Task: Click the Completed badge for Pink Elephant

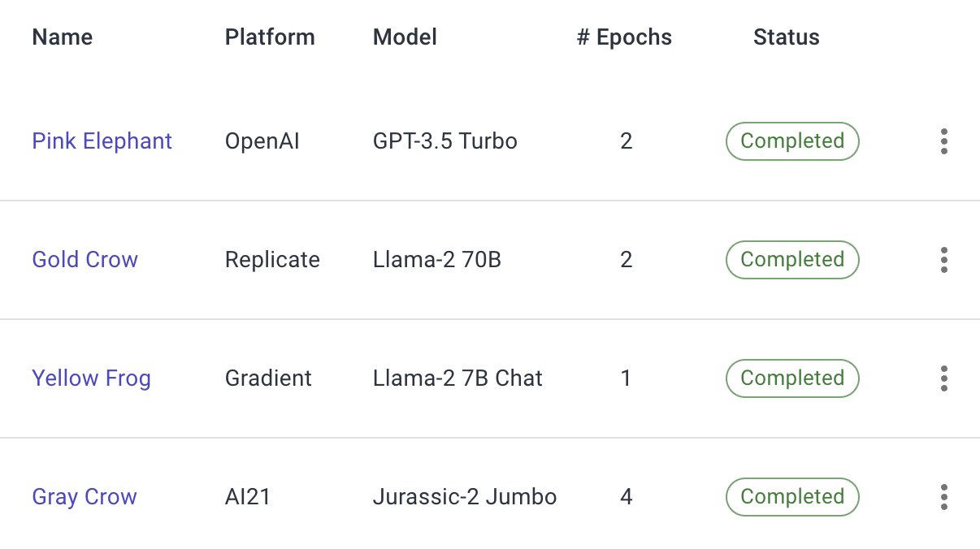Action: click(x=791, y=141)
